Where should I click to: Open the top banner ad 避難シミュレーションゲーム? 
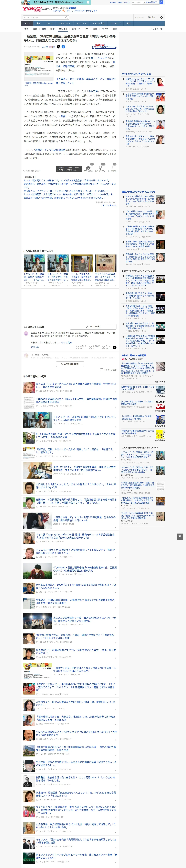[56, 2]
